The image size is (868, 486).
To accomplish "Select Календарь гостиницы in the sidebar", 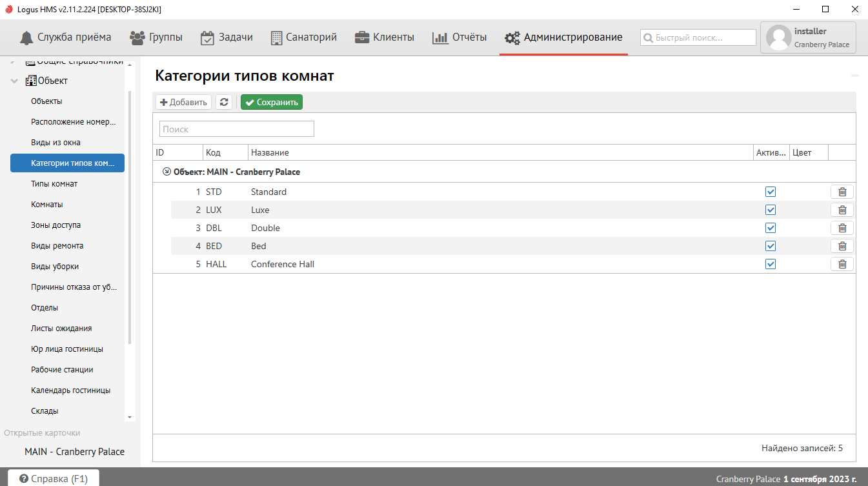I will (x=71, y=390).
